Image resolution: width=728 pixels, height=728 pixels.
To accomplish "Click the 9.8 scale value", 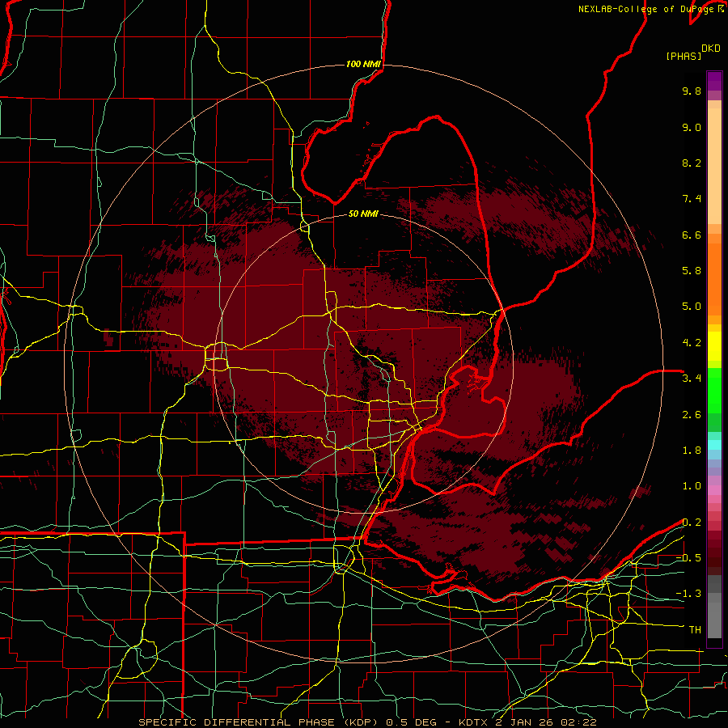I will 692,91.
